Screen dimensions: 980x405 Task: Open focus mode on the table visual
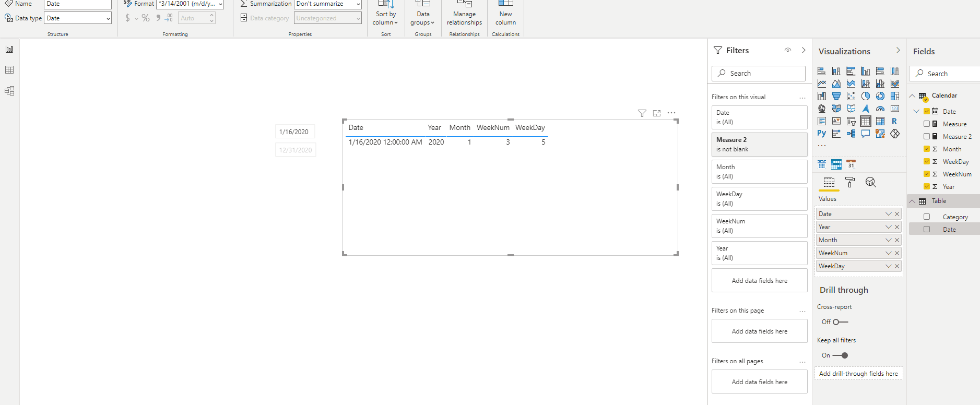[657, 113]
